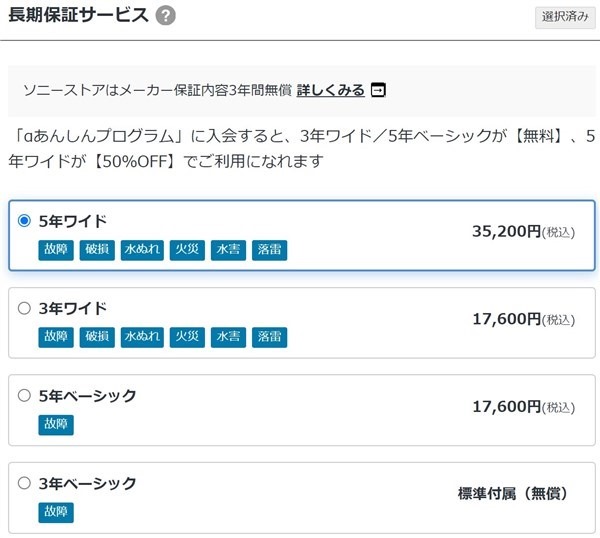
Task: Click the 火災 tag under 3年ワイド
Action: [x=187, y=337]
